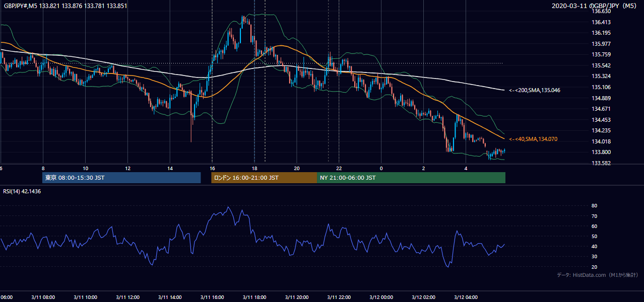The image size is (644, 302).
Task: Click price axis label 135.324
Action: click(x=602, y=76)
